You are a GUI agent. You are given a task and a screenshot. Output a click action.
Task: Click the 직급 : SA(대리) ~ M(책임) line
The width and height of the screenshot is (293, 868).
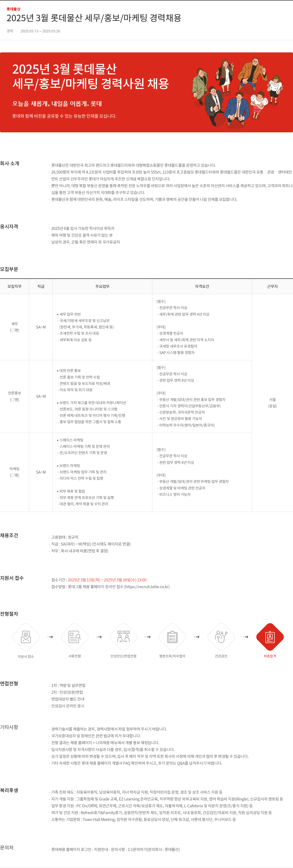(91, 544)
